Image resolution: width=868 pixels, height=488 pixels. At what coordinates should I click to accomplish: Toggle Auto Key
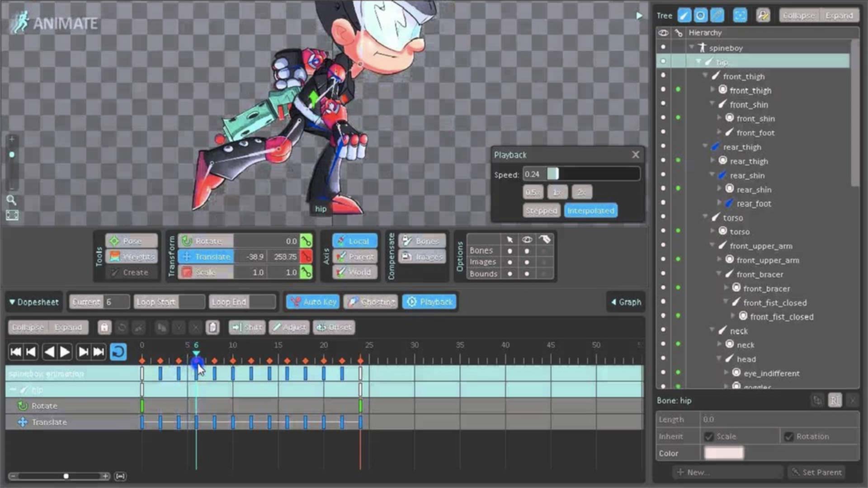313,302
